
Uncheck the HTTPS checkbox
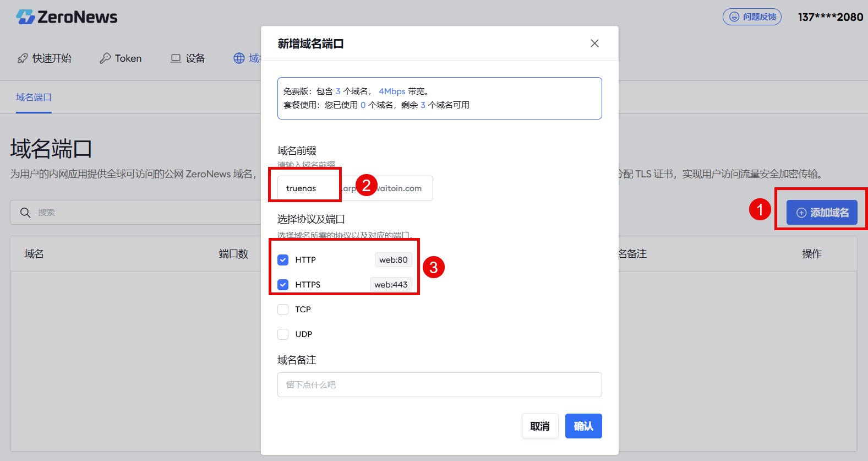[x=283, y=285]
